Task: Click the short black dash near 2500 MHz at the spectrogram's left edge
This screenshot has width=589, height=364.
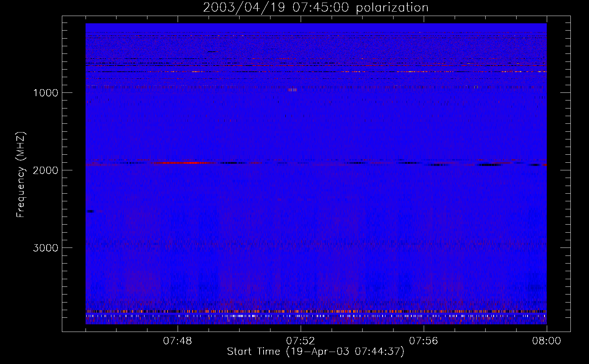Action: 90,211
